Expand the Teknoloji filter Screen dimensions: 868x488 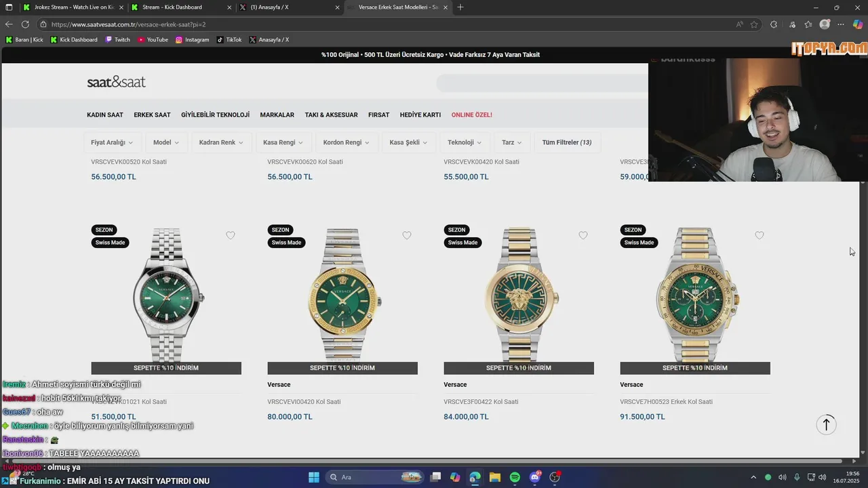click(x=465, y=142)
